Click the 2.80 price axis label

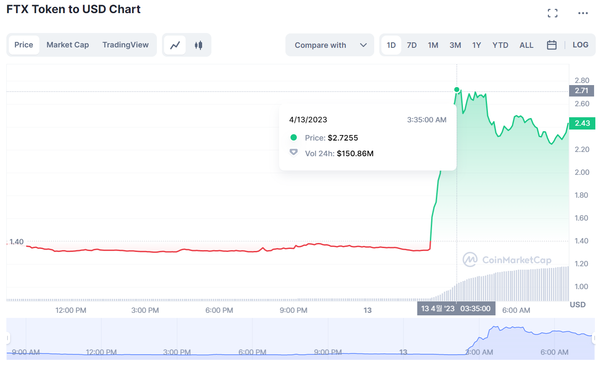(x=582, y=80)
